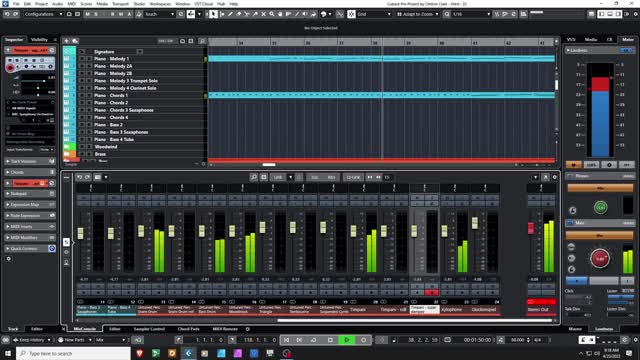Image resolution: width=640 pixels, height=360 pixels.
Task: Select the Mute X tool
Action: coord(263,14)
